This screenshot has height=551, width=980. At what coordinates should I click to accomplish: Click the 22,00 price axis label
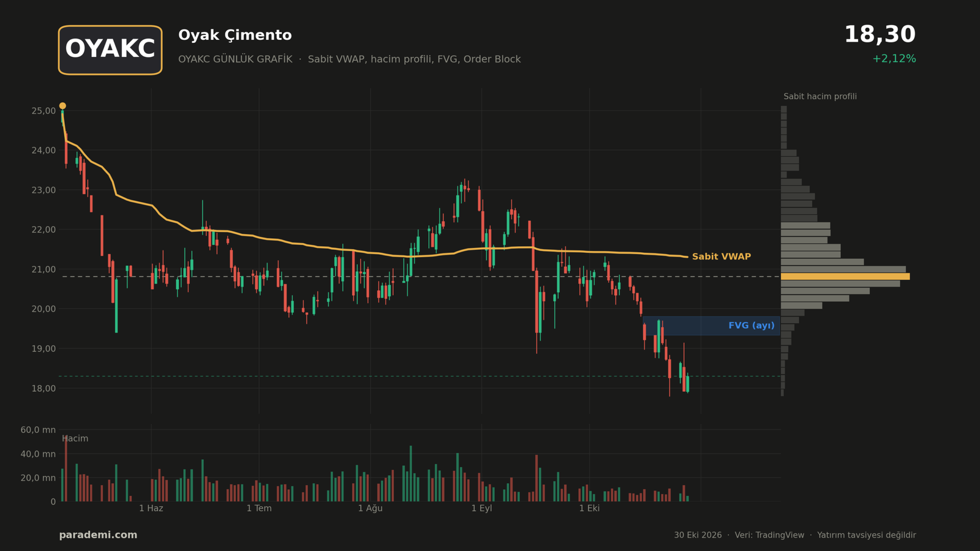coord(43,230)
